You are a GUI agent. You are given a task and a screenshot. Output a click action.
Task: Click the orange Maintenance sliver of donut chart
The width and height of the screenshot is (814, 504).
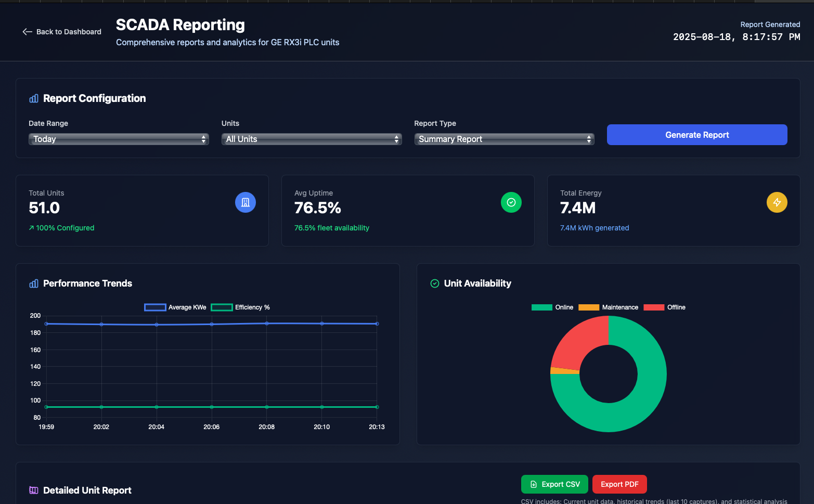click(565, 371)
